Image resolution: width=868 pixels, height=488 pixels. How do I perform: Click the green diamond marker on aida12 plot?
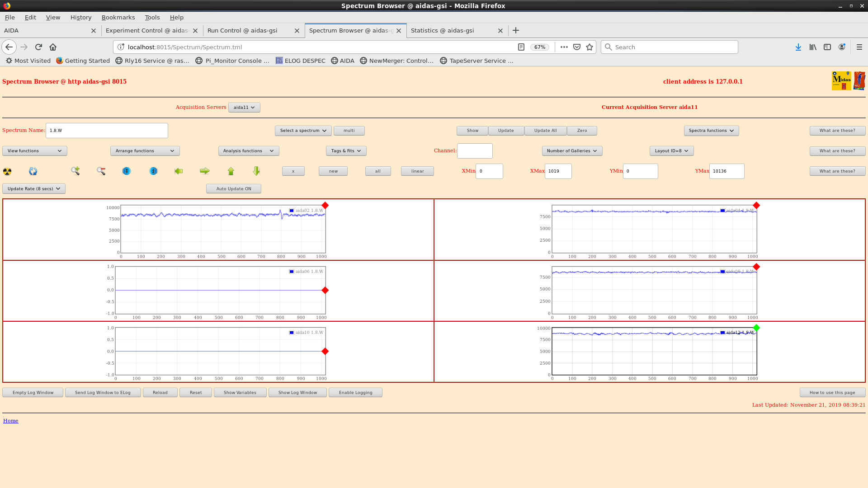[756, 328]
